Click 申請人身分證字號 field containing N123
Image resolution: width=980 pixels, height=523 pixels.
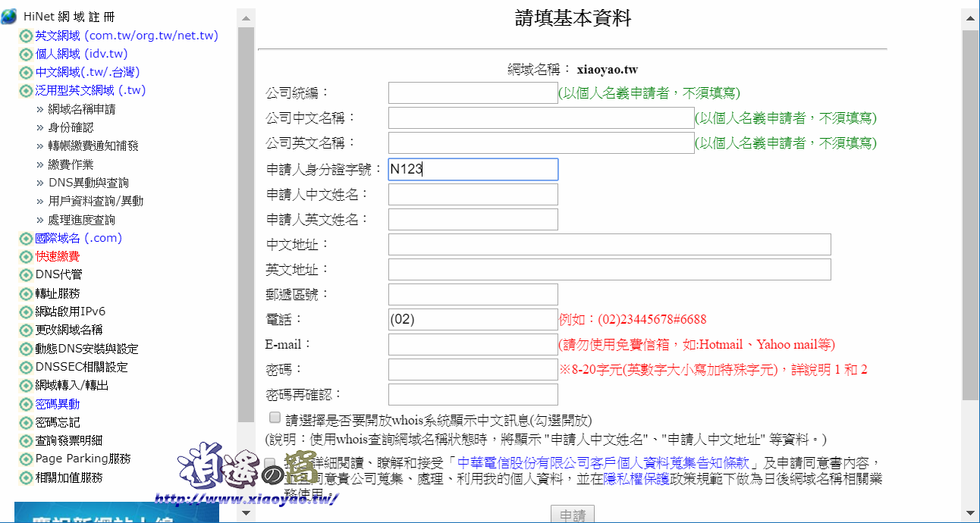point(473,169)
